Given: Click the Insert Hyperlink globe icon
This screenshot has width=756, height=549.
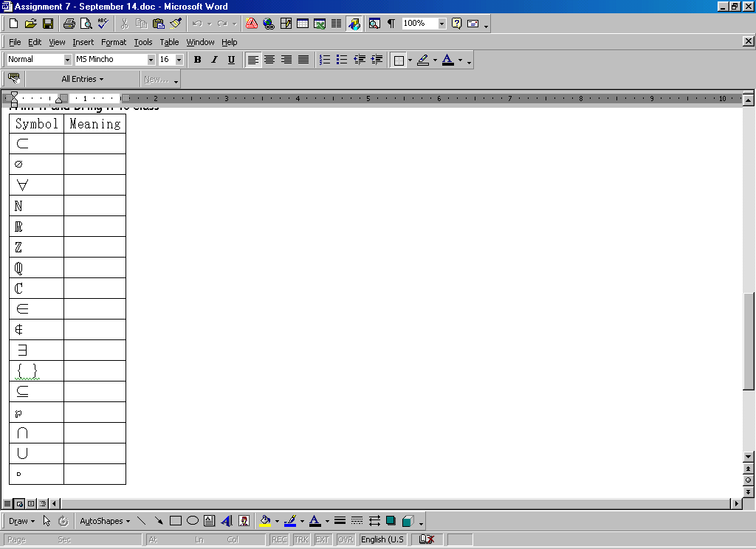Looking at the screenshot, I should click(269, 24).
